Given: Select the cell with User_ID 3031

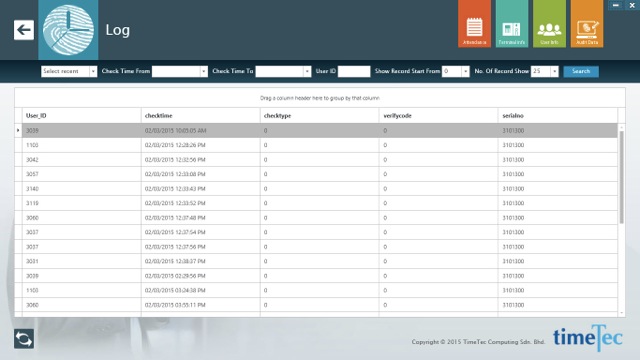Looking at the screenshot, I should [x=82, y=261].
